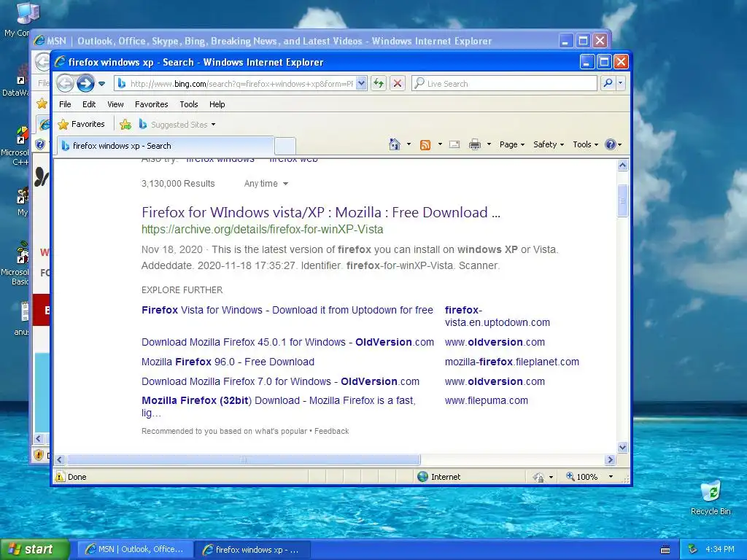The height and width of the screenshot is (560, 747).
Task: Click the Start button
Action: (x=35, y=550)
